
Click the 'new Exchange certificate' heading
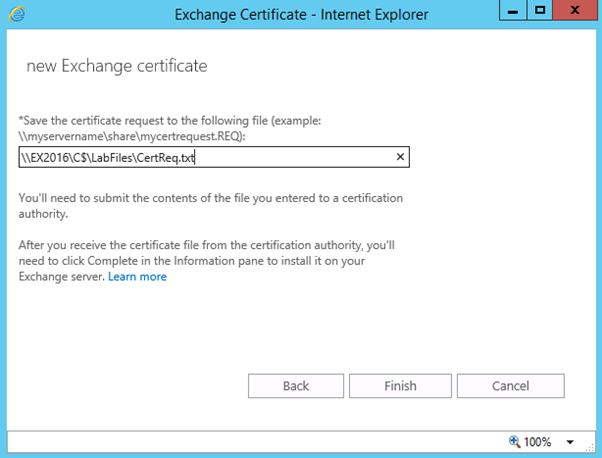pyautogui.click(x=117, y=66)
